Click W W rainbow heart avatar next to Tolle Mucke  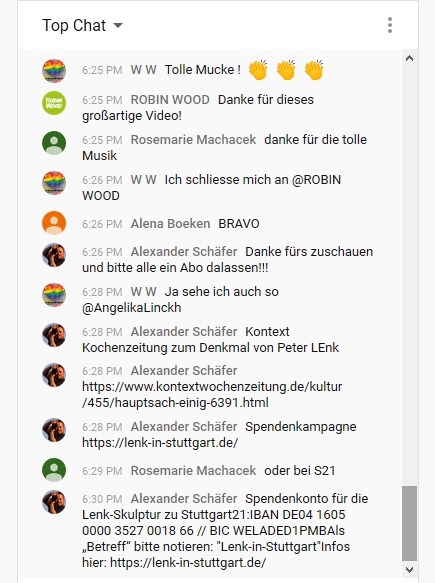[x=54, y=71]
